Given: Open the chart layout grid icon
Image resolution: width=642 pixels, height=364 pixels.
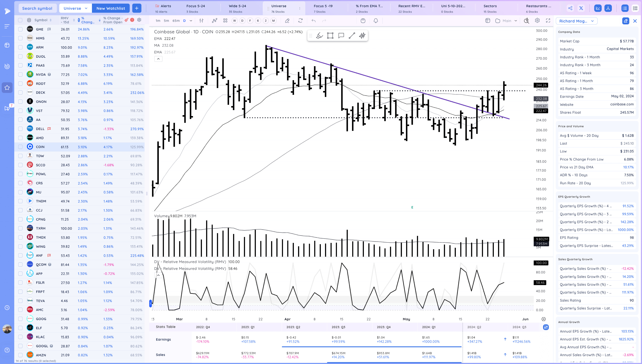Looking at the screenshot, I should (225, 21).
